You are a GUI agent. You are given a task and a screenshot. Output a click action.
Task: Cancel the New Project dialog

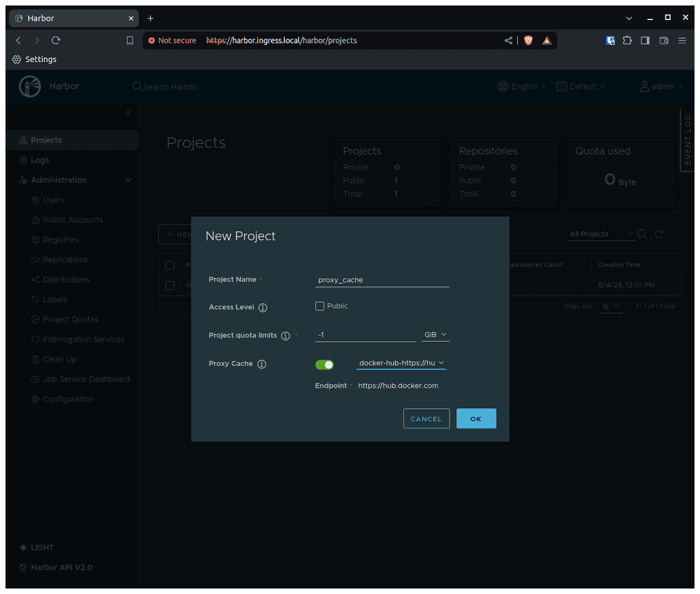point(426,418)
